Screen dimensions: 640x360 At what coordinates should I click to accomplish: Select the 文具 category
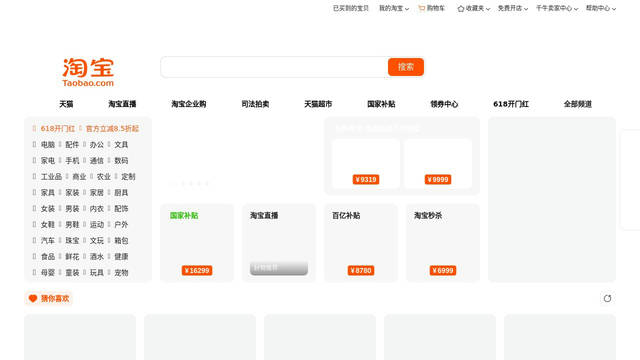coord(121,144)
